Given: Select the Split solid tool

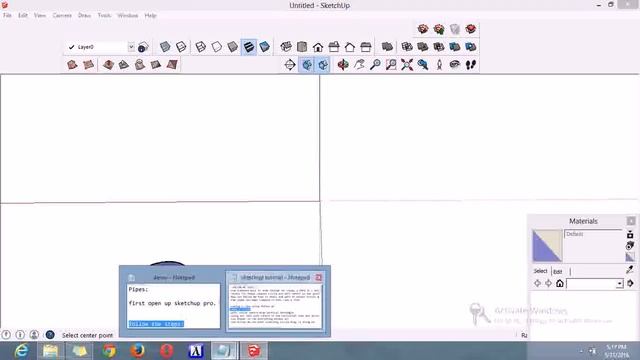Looking at the screenshot, I should (470, 47).
